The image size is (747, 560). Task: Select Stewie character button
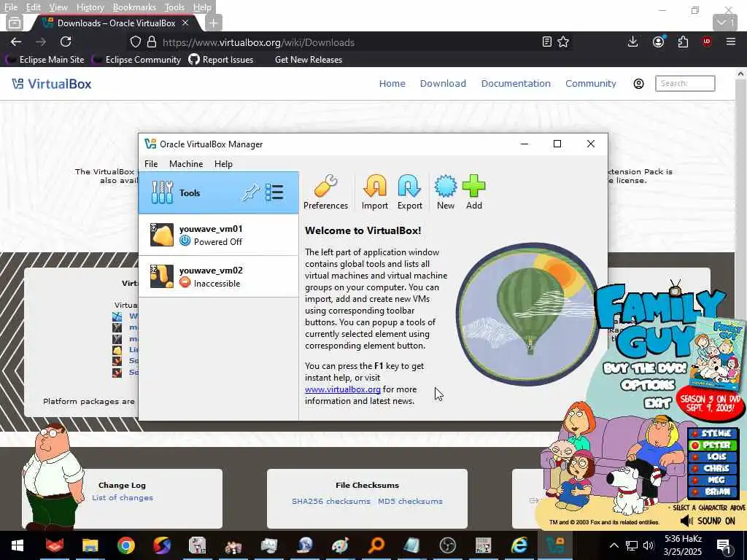pos(712,433)
